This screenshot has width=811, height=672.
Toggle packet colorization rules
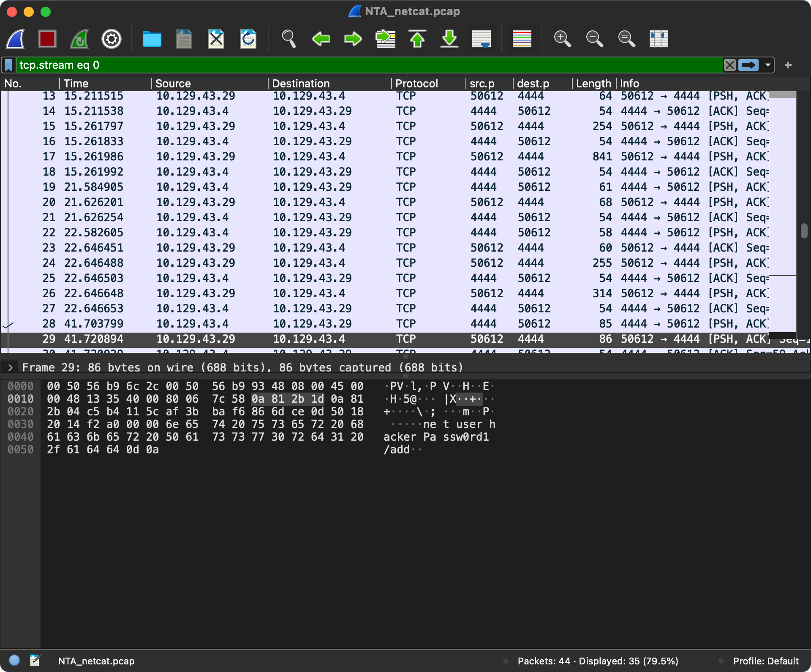pos(522,39)
